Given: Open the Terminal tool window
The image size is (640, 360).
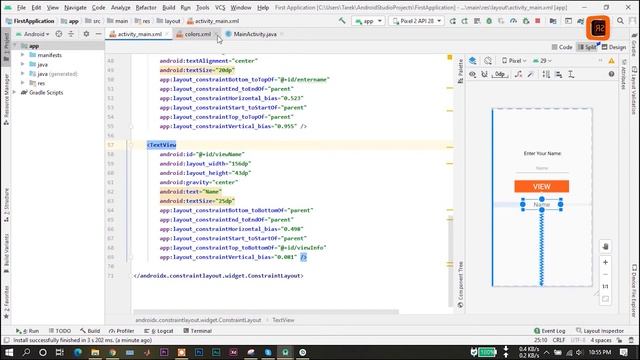Looking at the screenshot, I should click(198, 331).
